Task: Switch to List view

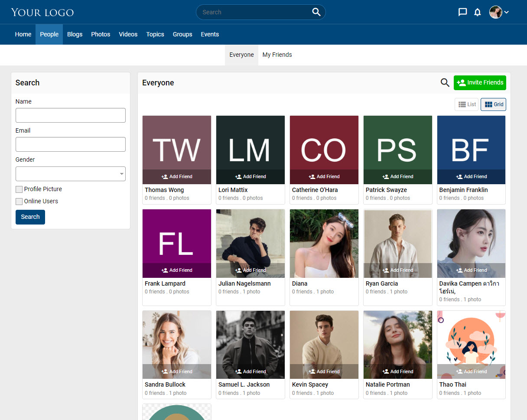Action: click(x=467, y=104)
